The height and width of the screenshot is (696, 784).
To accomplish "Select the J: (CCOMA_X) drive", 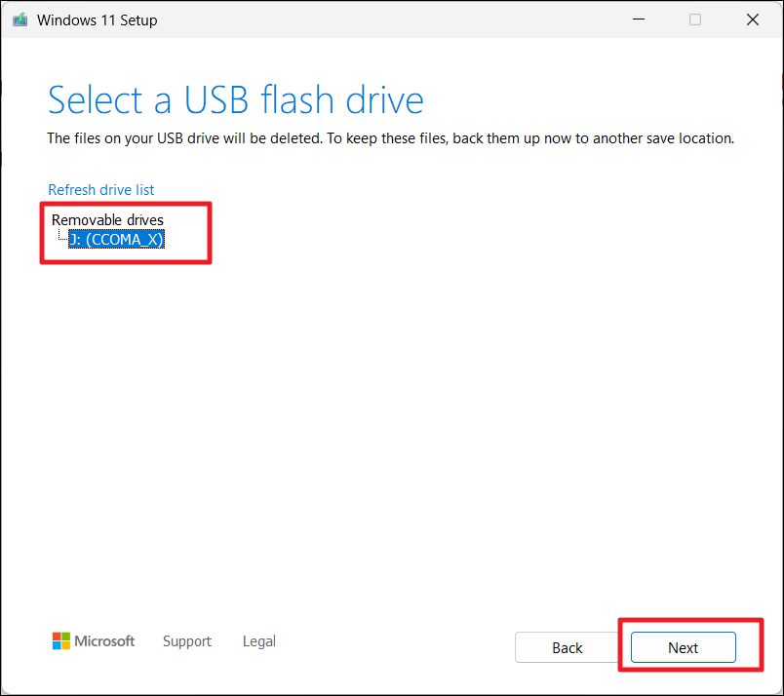I will [x=117, y=238].
